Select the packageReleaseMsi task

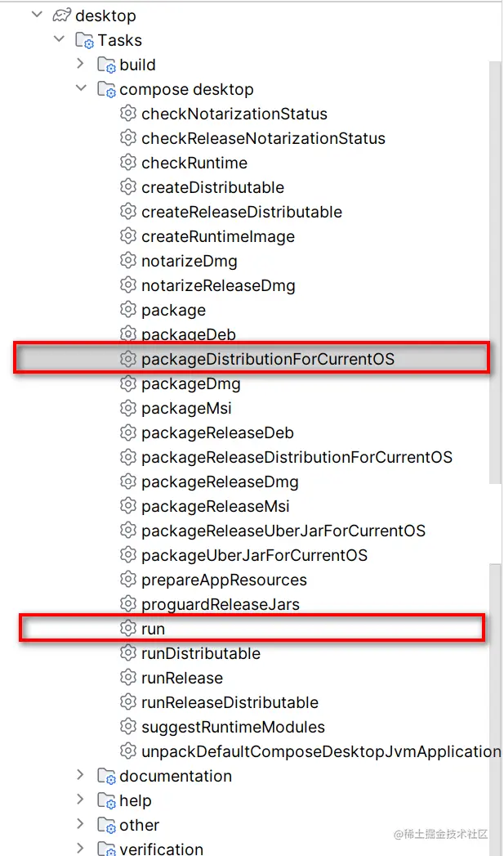pos(216,506)
